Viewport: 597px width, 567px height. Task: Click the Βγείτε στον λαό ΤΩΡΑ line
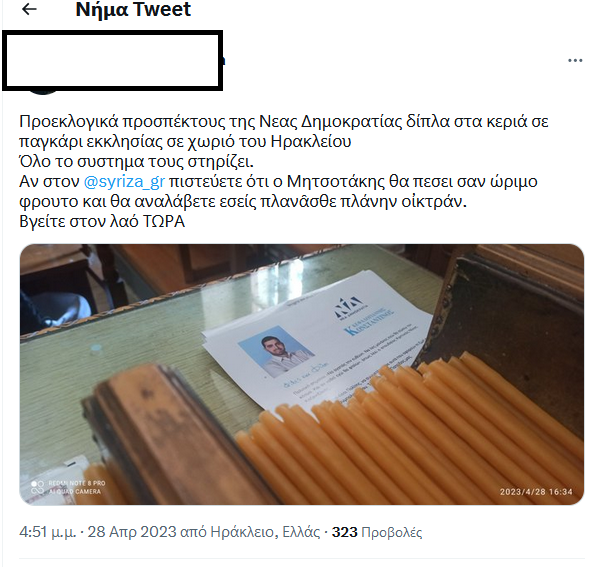click(102, 221)
